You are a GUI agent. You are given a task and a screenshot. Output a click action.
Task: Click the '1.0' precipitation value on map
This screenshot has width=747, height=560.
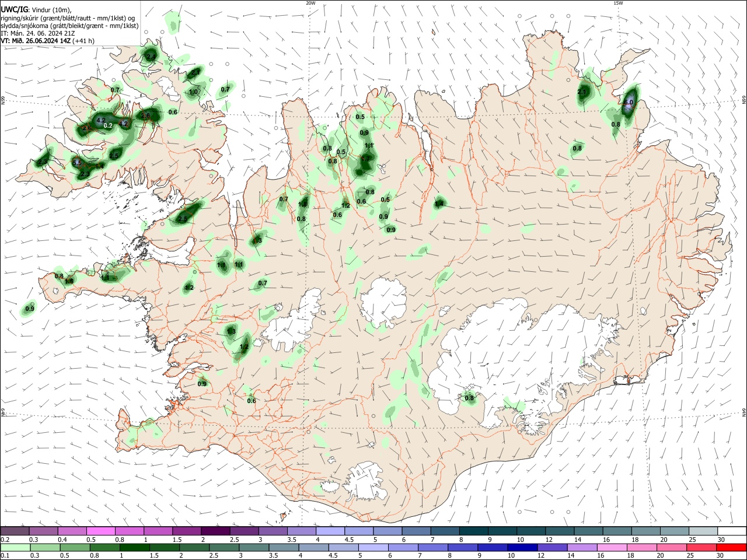click(193, 92)
